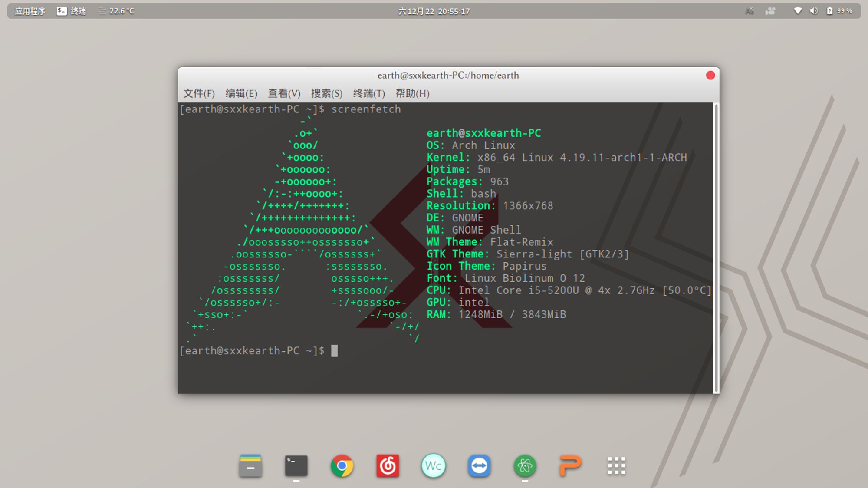Click the screen recorder camera icon
This screenshot has height=488, width=868.
[770, 11]
